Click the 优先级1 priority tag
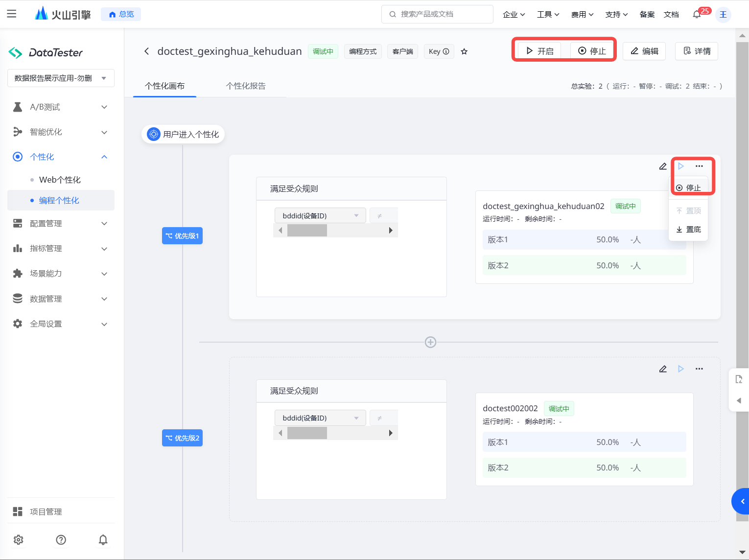Viewport: 749px width, 560px height. 182,236
